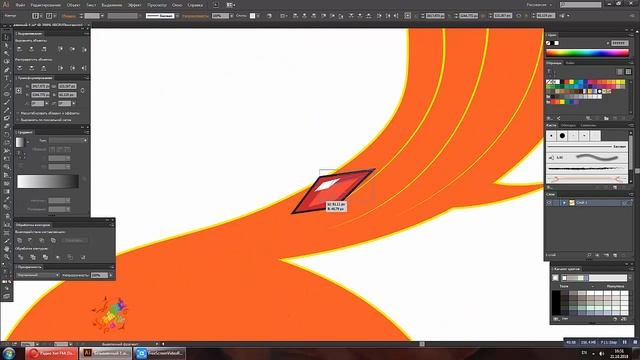Open the opacity arrow in the Transparency panel
Image resolution: width=640 pixels, height=360 pixels.
[x=111, y=275]
